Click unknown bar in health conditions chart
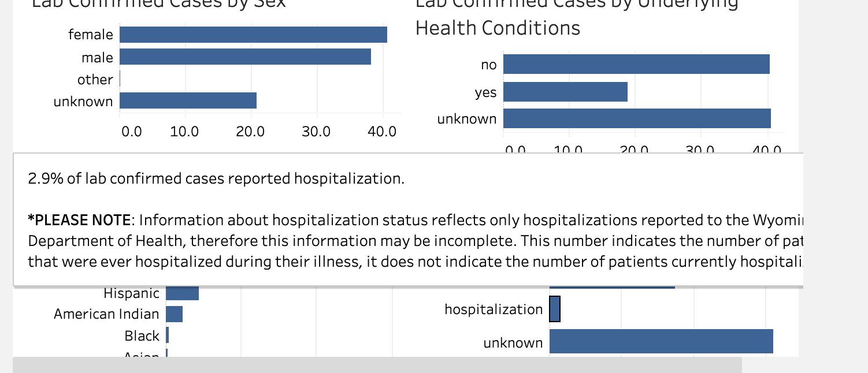Screen dimensions: 868x373 pyautogui.click(x=637, y=118)
